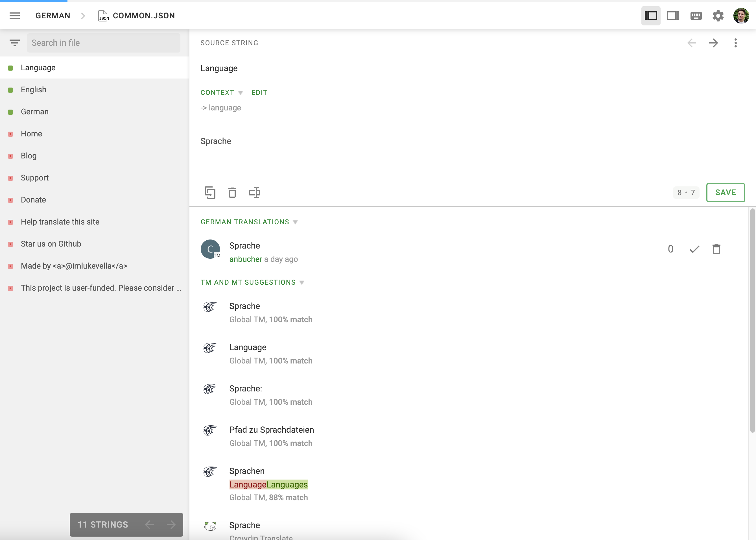
Task: Delete anbucher's Sprache translation
Action: point(716,249)
